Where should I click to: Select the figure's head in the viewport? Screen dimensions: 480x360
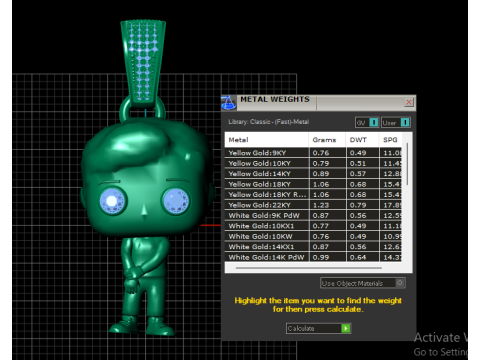click(147, 177)
